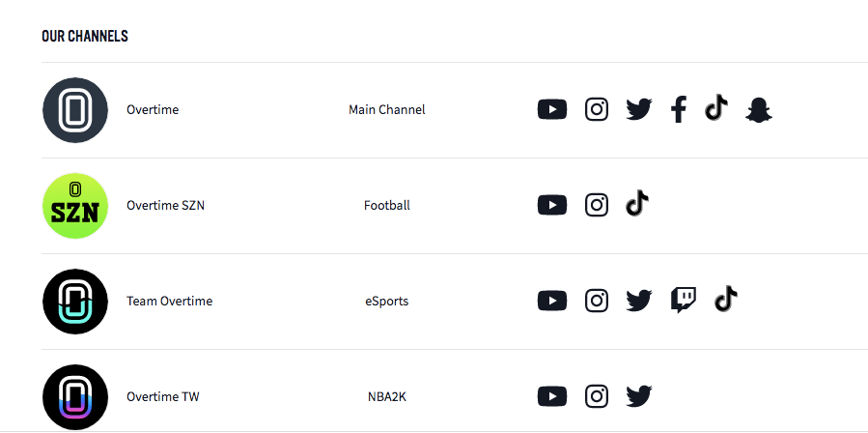Open Overtime main channel Instagram icon
The height and width of the screenshot is (433, 868).
597,109
